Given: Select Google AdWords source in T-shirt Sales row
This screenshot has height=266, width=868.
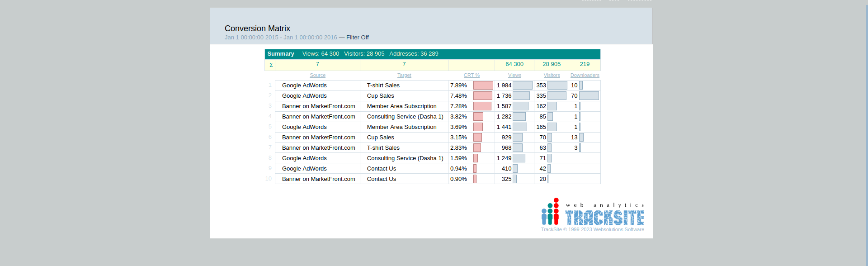Looking at the screenshot, I should coord(304,85).
